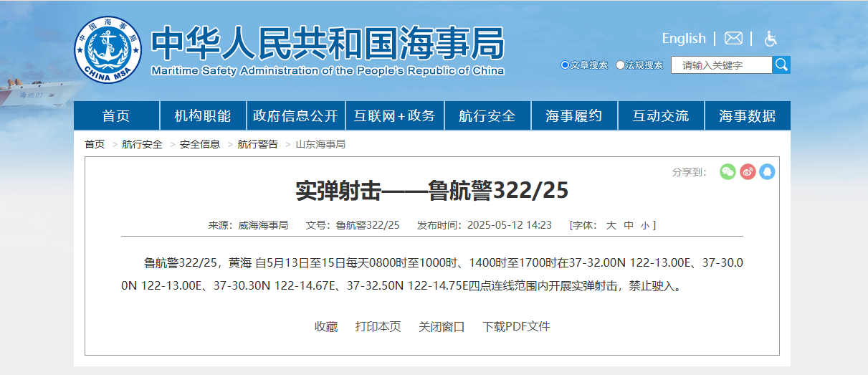Open the 海事数据 navigation menu

(x=747, y=116)
